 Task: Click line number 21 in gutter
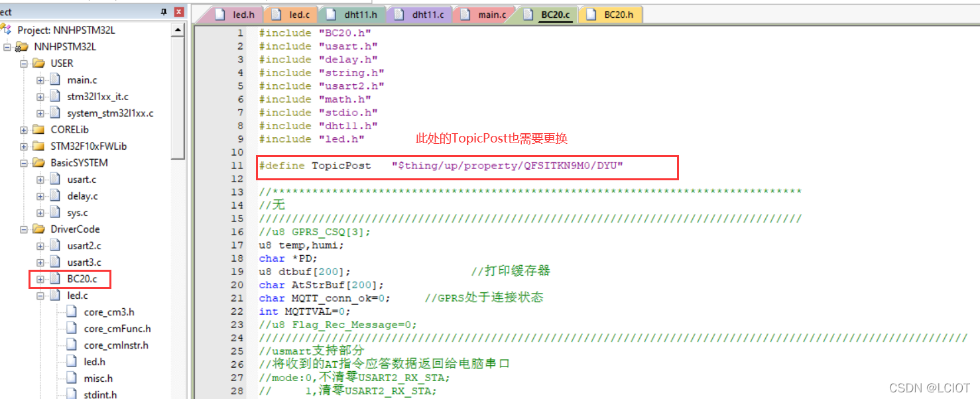[237, 298]
